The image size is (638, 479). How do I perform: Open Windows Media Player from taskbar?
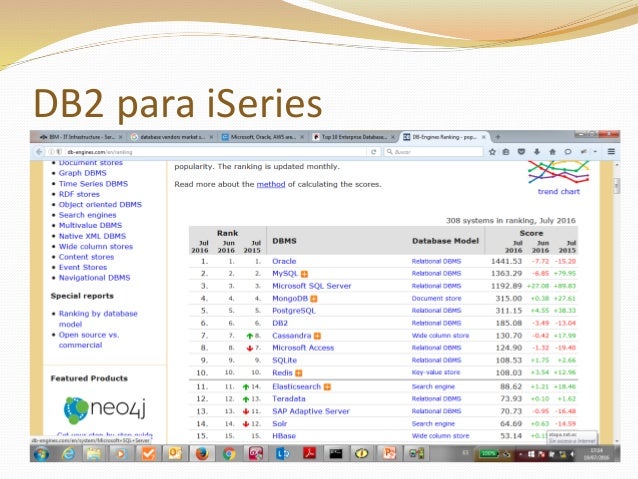[121, 453]
